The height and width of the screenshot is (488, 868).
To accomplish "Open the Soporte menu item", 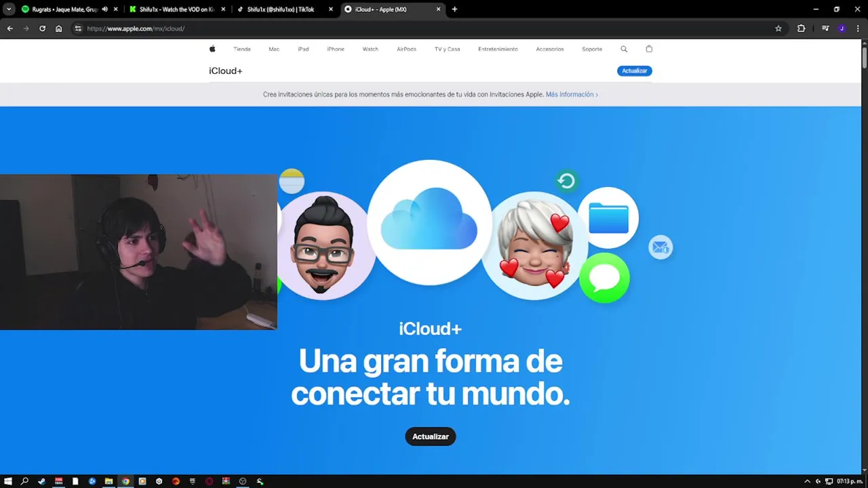I will [592, 49].
